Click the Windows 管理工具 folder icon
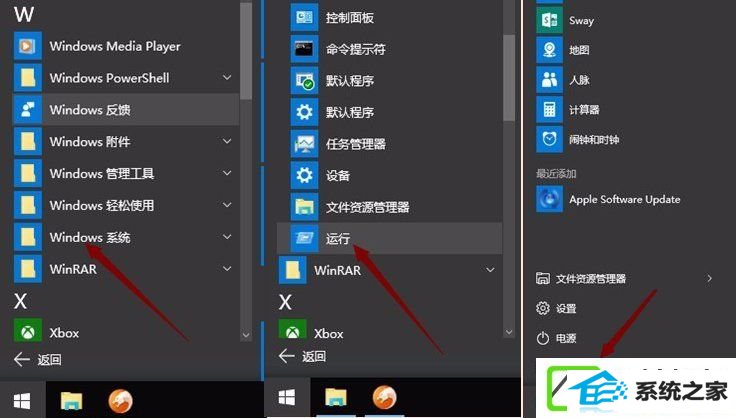 coord(28,174)
